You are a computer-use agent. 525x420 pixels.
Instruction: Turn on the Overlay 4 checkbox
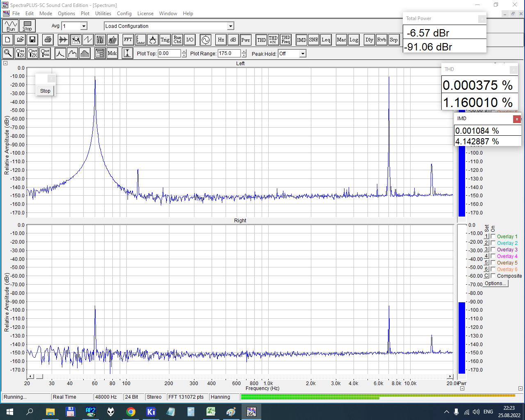pyautogui.click(x=493, y=256)
